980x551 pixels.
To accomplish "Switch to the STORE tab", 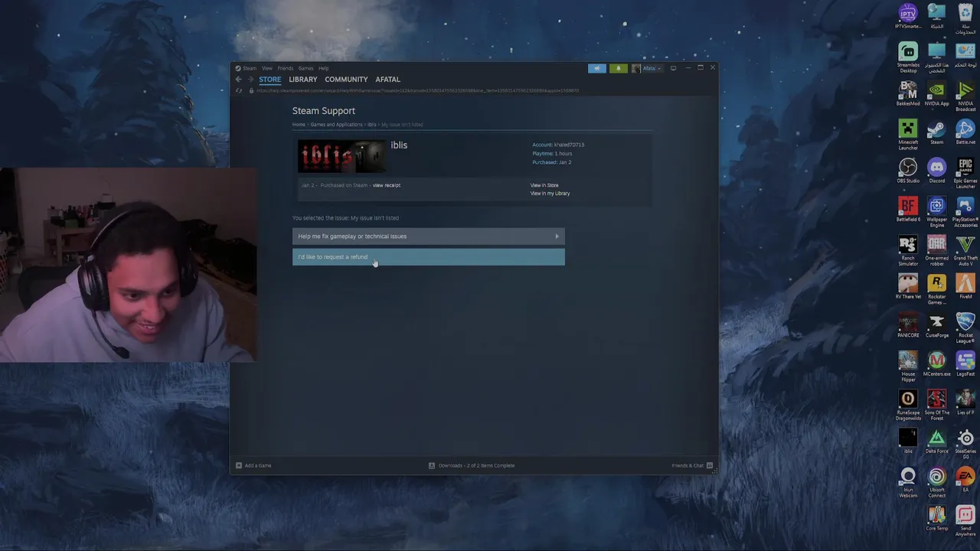I will [x=269, y=80].
